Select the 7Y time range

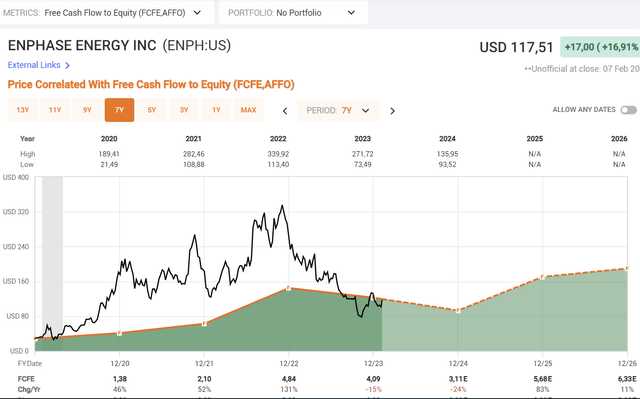pos(119,110)
